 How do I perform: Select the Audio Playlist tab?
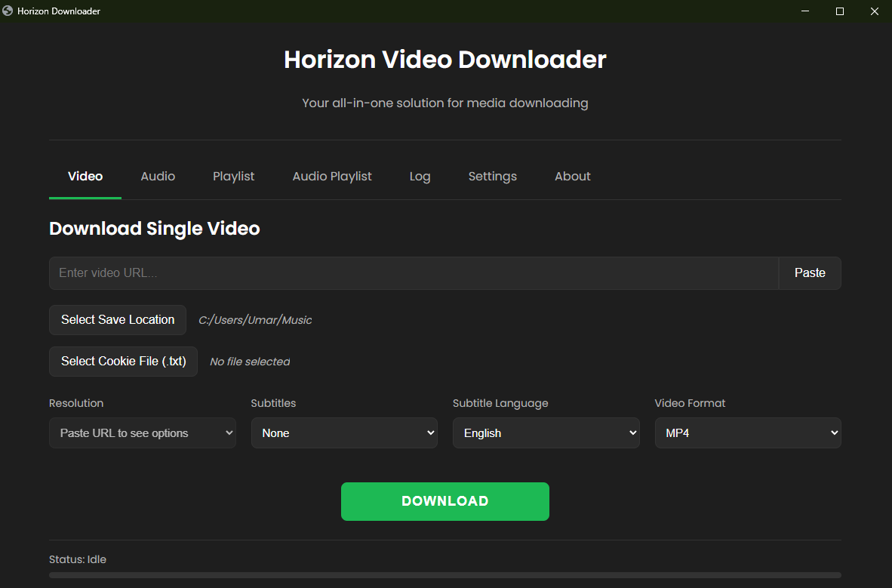click(332, 177)
